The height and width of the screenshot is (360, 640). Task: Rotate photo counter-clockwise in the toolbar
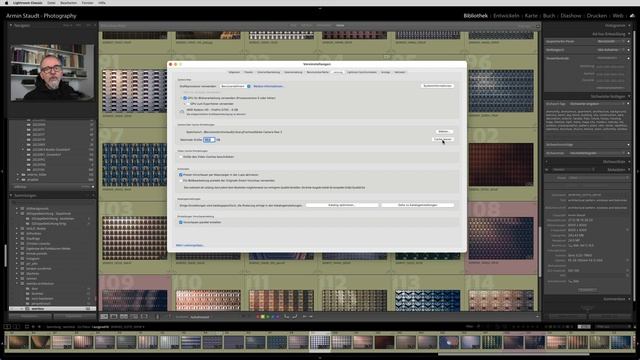pyautogui.click(x=287, y=316)
